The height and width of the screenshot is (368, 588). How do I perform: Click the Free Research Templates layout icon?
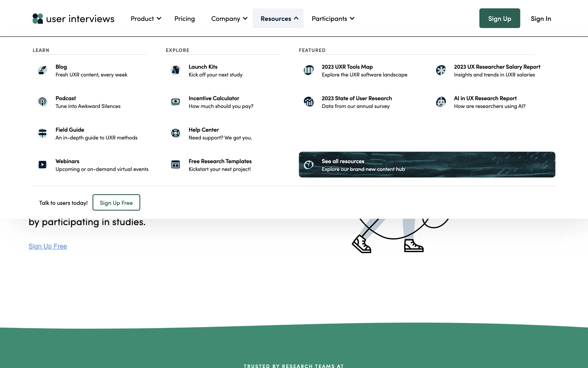(175, 165)
